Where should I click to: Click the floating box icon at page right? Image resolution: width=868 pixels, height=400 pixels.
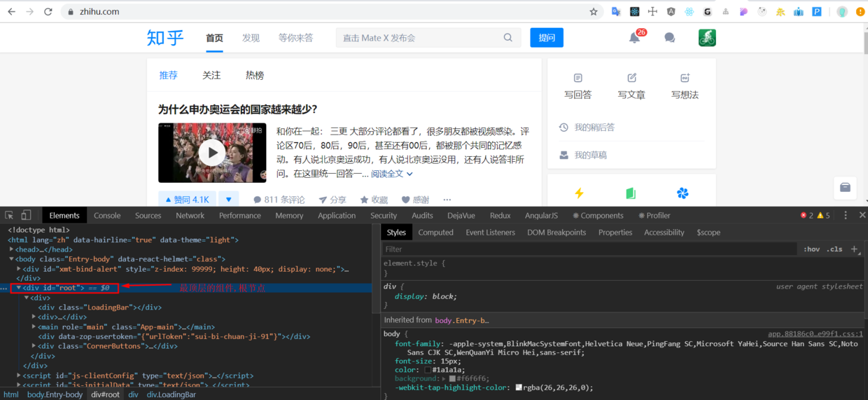(845, 188)
